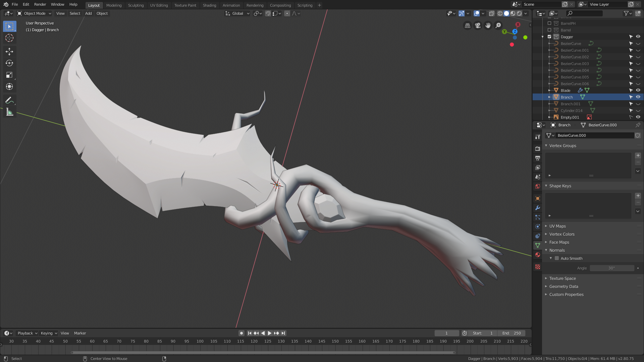Image resolution: width=644 pixels, height=362 pixels.
Task: Enable the Auto Smooth checkbox
Action: point(557,258)
